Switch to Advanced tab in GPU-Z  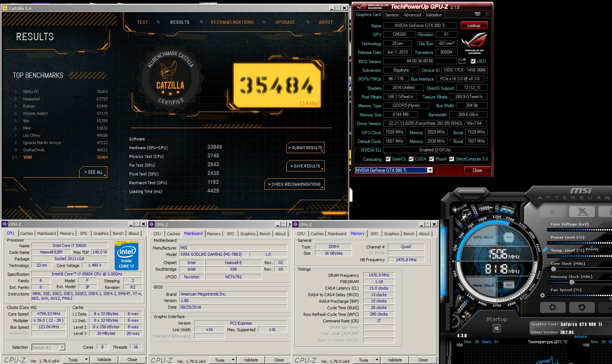click(412, 15)
